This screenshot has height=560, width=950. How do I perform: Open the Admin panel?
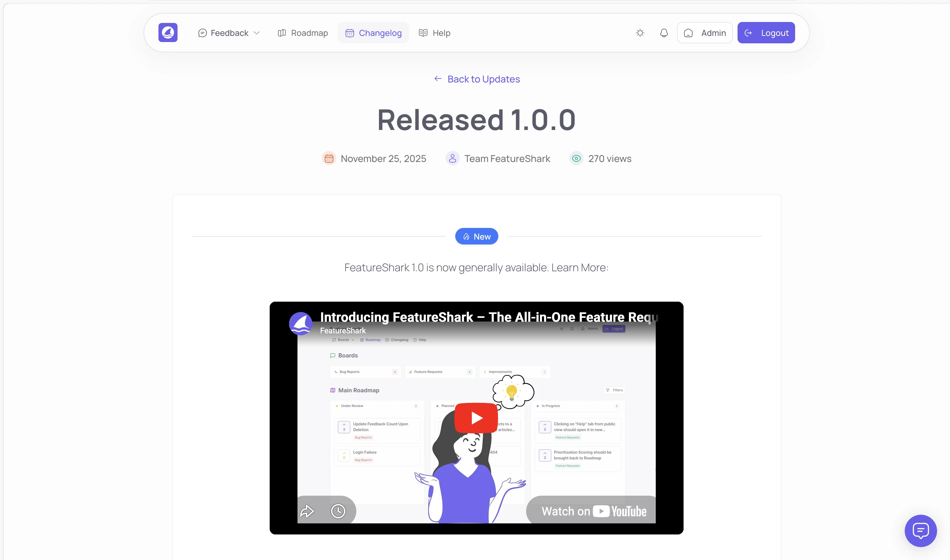[704, 33]
